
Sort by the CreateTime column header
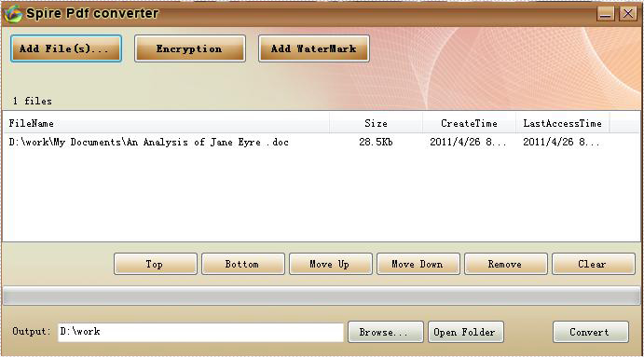(469, 123)
